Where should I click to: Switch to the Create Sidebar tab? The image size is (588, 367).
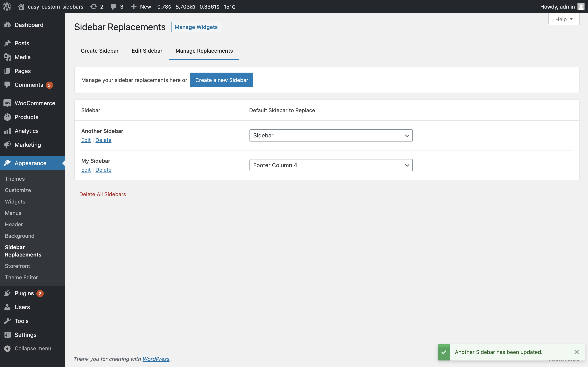point(100,51)
